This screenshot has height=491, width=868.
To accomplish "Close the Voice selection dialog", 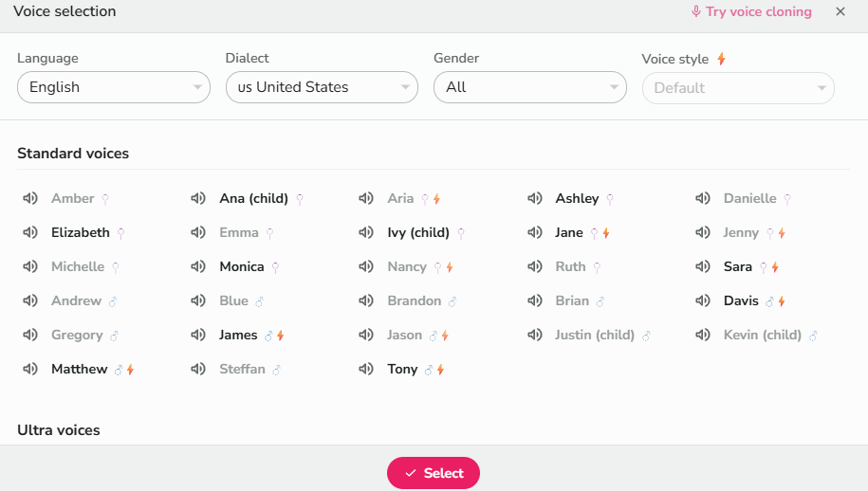I will [840, 11].
